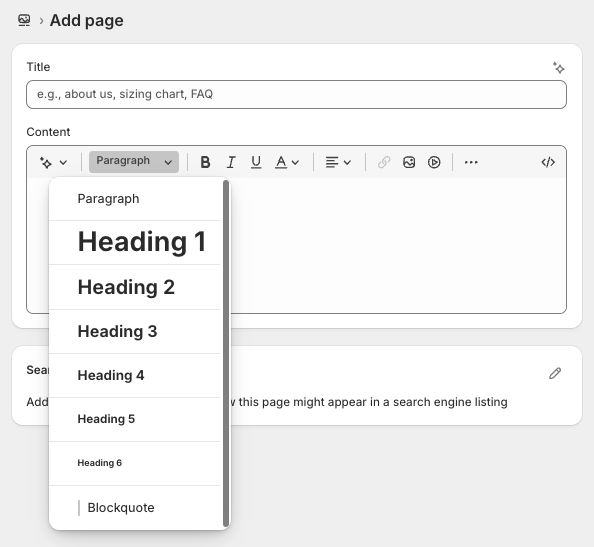
Task: Click the style menu scrollbar
Action: [x=226, y=353]
